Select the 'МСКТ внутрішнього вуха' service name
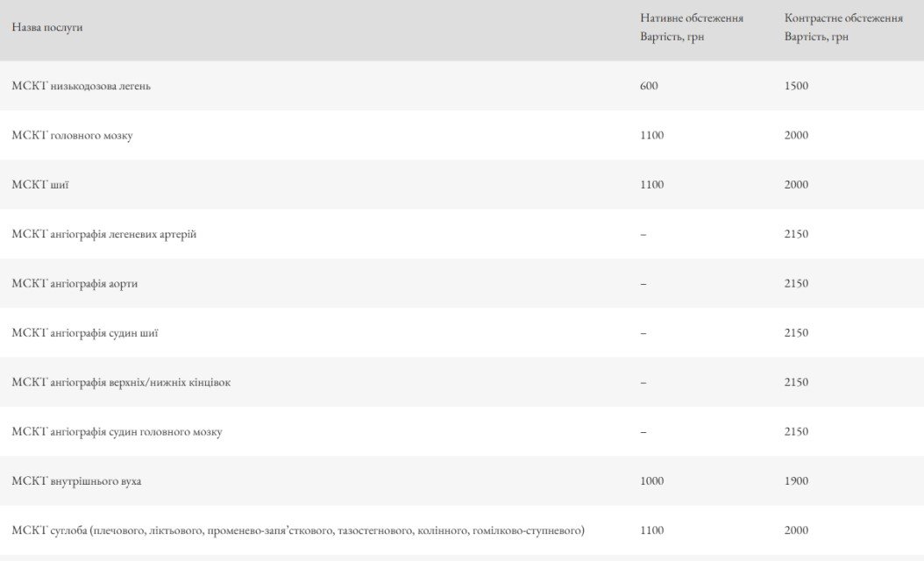Viewport: 924px width, 561px height. (x=76, y=481)
